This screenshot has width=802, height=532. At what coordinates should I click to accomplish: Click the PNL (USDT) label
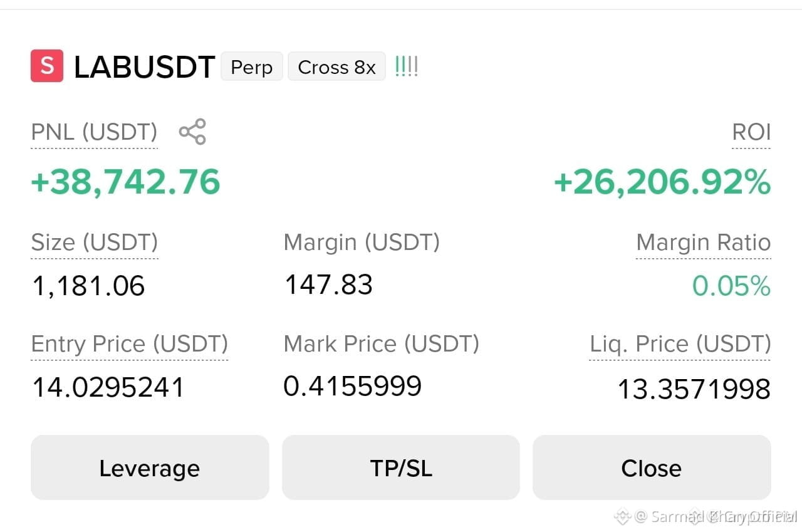click(94, 132)
